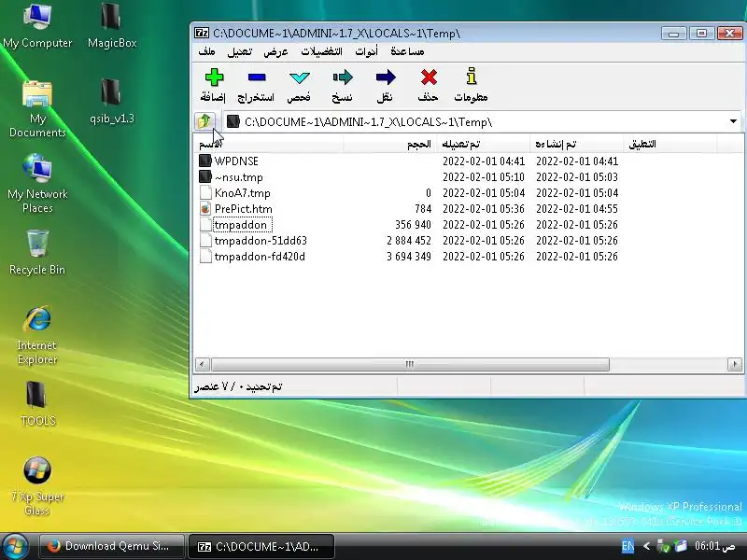The height and width of the screenshot is (560, 747).
Task: Click the up-one-folder button beside the address bar
Action: click(204, 121)
